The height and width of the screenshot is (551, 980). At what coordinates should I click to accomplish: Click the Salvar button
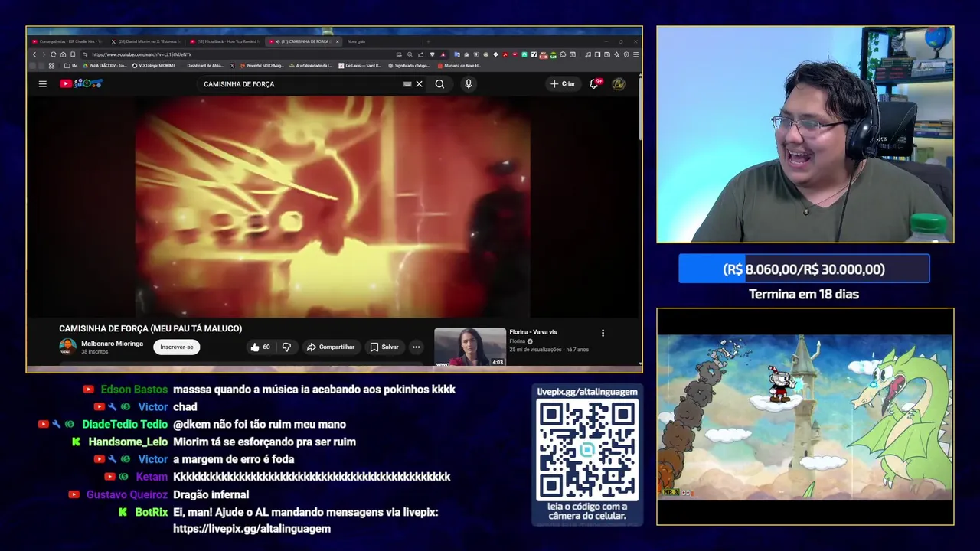coord(384,347)
